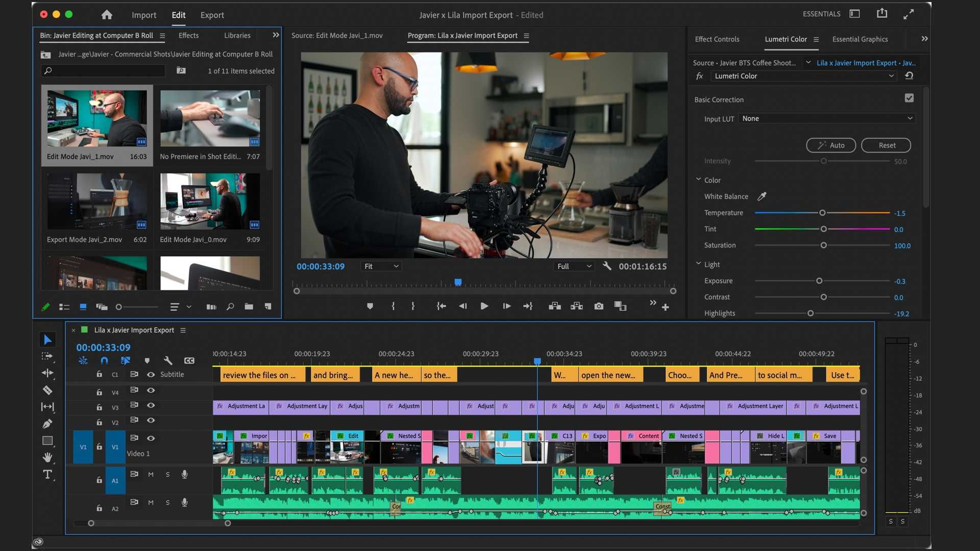Select the Type tool
Screen dimensions: 980x551
pyautogui.click(x=47, y=474)
